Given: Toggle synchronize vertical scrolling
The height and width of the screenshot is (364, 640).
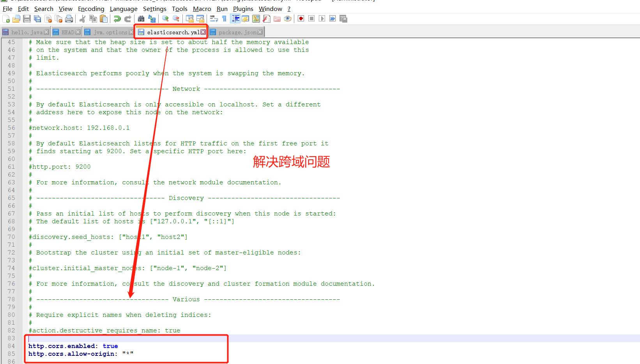Looking at the screenshot, I should coord(189,19).
